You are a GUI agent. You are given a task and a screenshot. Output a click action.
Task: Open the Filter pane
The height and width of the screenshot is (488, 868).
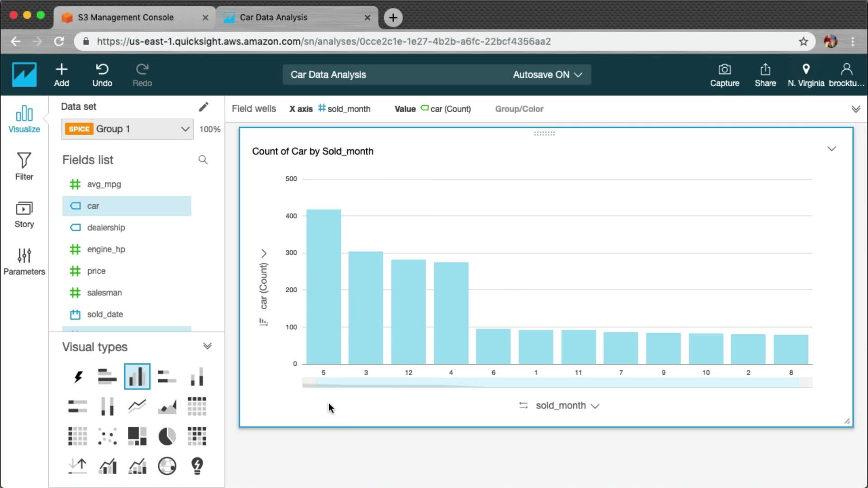(x=24, y=166)
